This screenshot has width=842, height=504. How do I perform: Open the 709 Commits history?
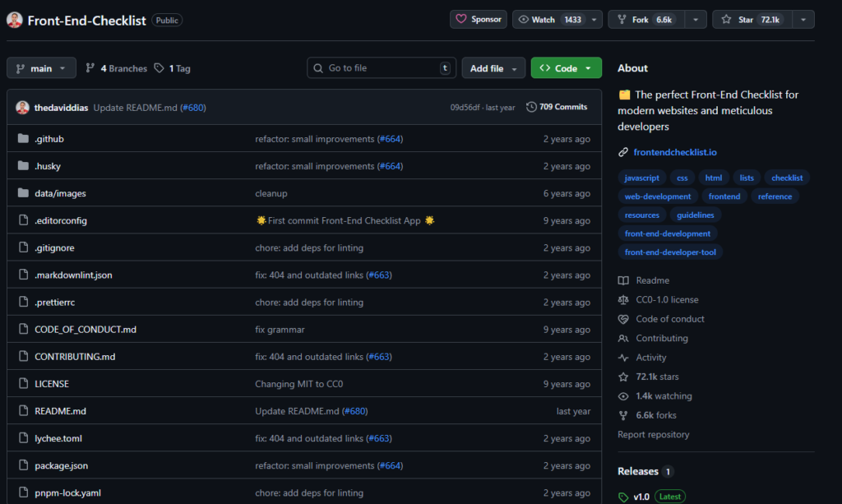(x=557, y=107)
